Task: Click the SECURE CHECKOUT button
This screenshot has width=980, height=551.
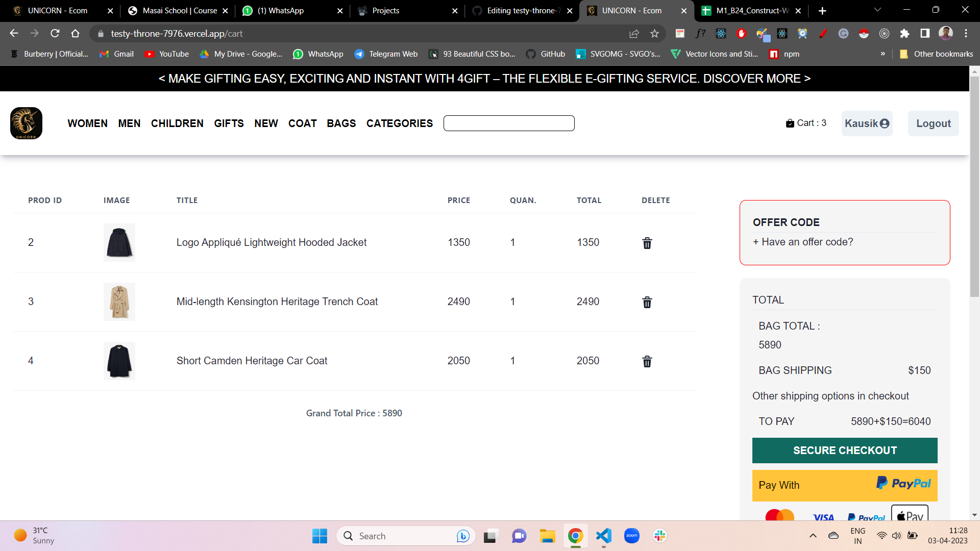Action: (x=845, y=450)
